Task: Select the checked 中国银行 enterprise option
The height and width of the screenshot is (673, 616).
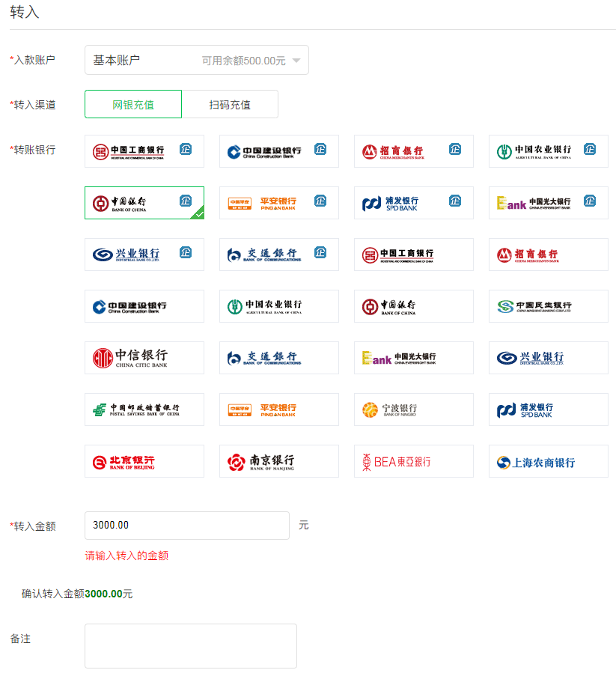Action: coord(144,203)
